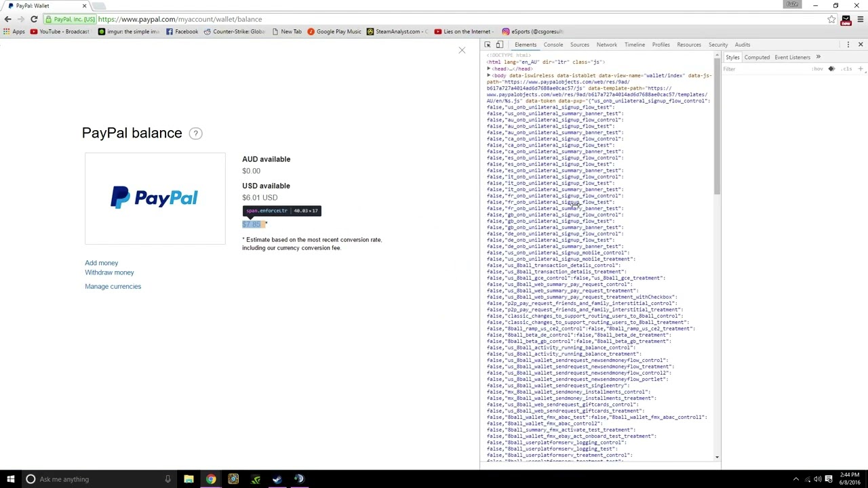Screen dimensions: 868x488
Task: Close the PayPal: Wallet browser tab
Action: tap(85, 5)
